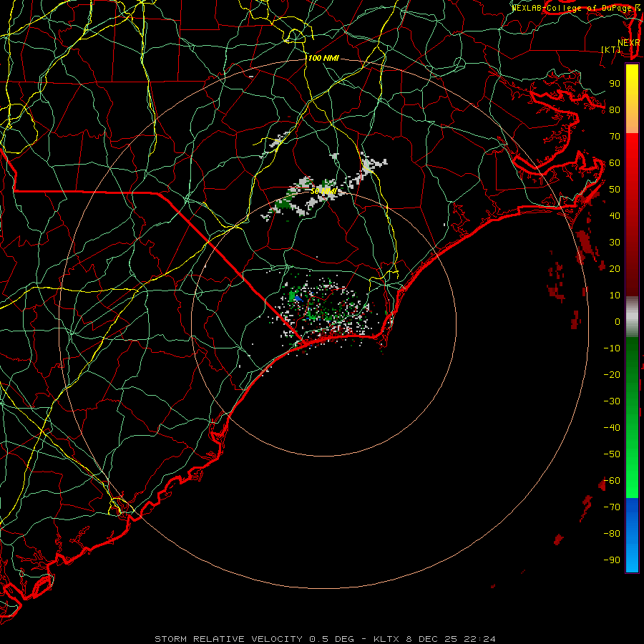Click the 90 value on the velocity scale

tap(615, 84)
